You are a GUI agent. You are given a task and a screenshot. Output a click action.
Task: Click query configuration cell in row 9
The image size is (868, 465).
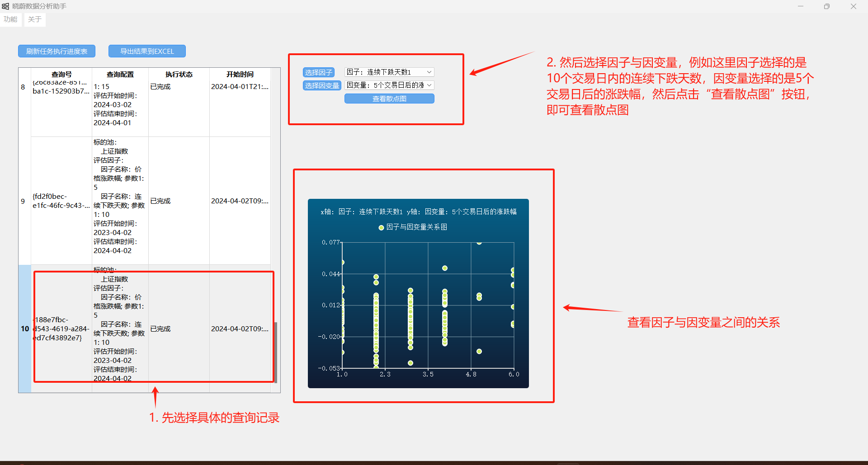[120, 201]
